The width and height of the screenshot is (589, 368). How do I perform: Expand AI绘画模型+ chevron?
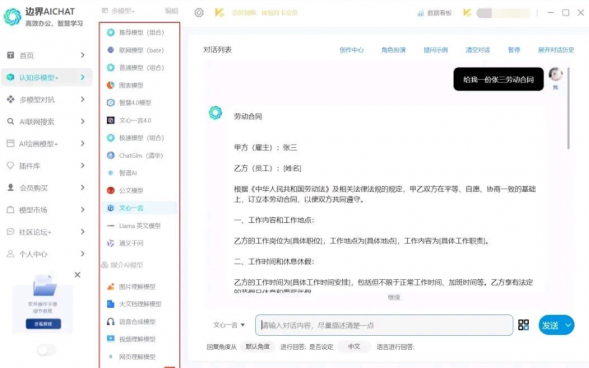click(x=83, y=143)
